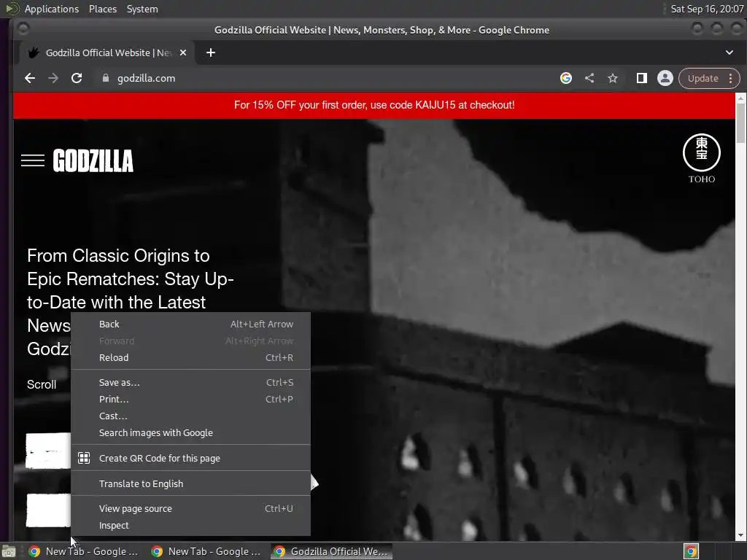Bookmark this page with star icon
747x560 pixels.
613,78
